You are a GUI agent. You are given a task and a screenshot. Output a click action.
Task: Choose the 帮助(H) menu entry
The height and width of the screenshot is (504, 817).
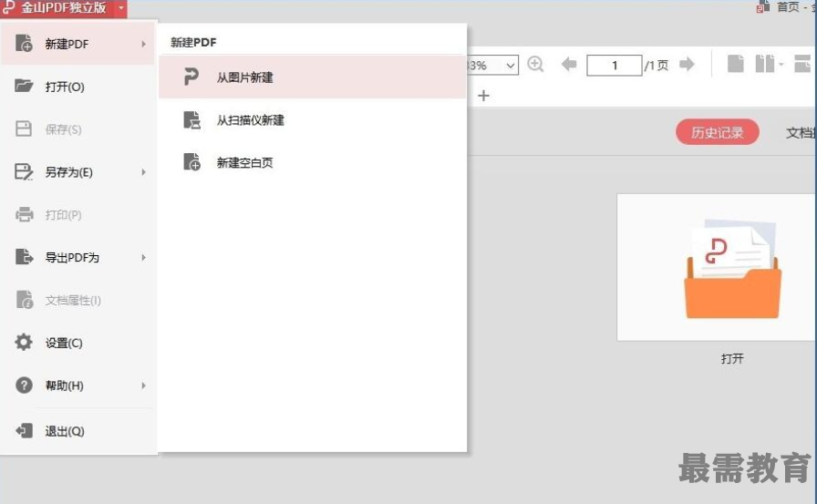coord(78,386)
